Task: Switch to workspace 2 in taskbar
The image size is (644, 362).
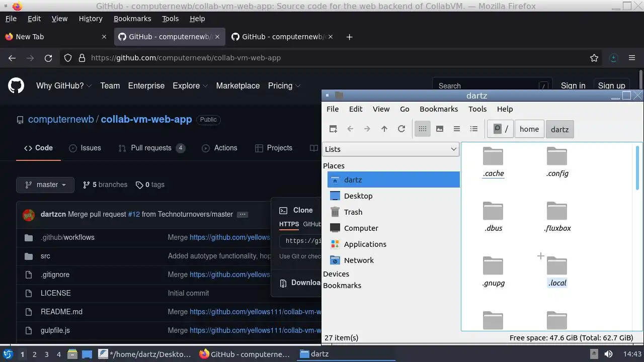Action: [34, 354]
